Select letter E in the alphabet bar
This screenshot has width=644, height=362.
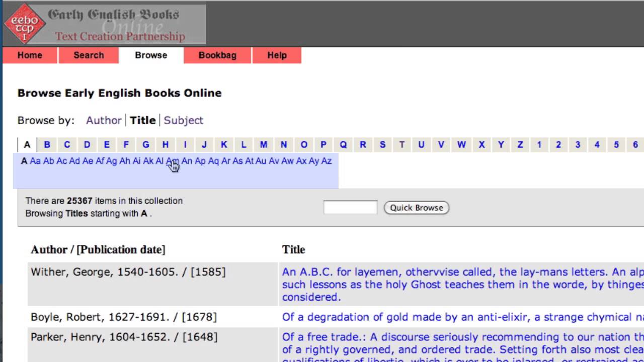107,145
